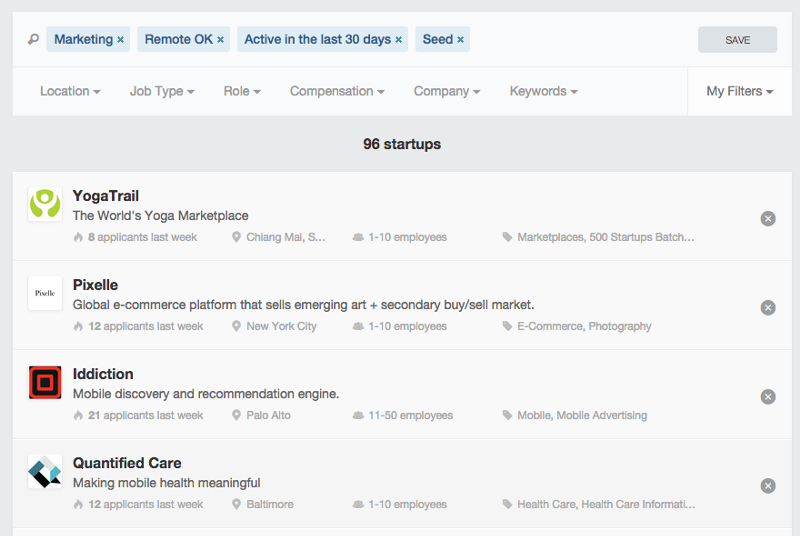The image size is (800, 536).
Task: Remove the Active in the last 30 days filter
Action: coord(398,40)
